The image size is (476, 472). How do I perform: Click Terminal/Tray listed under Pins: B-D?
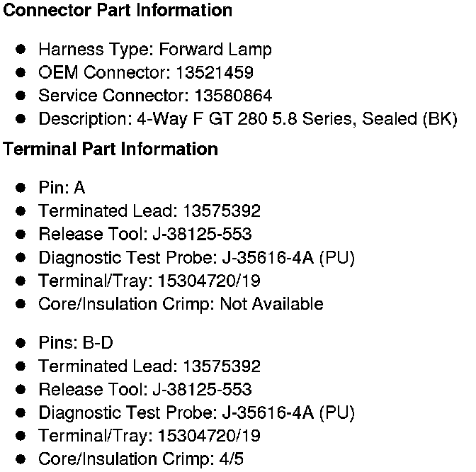[149, 436]
